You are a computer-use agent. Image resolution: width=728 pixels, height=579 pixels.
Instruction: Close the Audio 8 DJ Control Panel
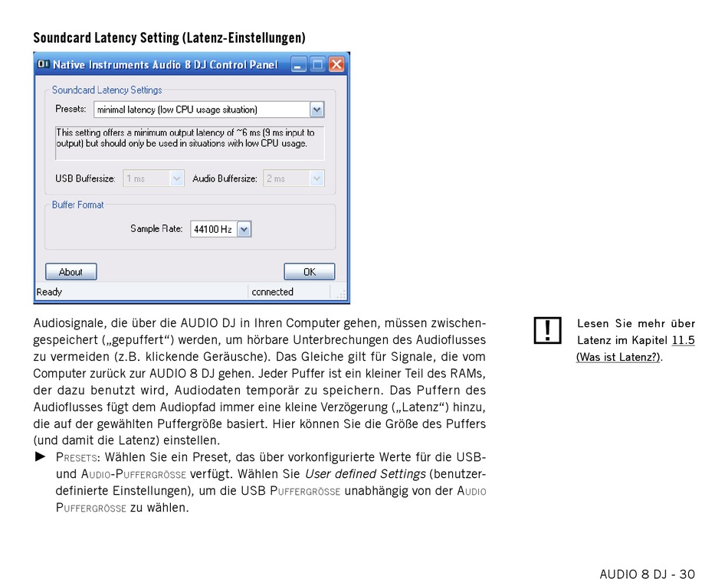(336, 64)
